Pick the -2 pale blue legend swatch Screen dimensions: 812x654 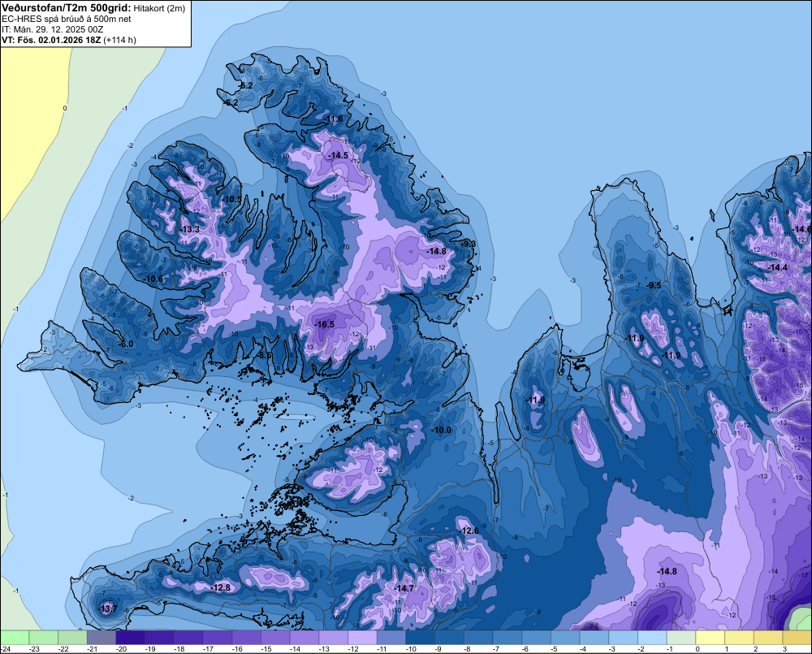(653, 637)
